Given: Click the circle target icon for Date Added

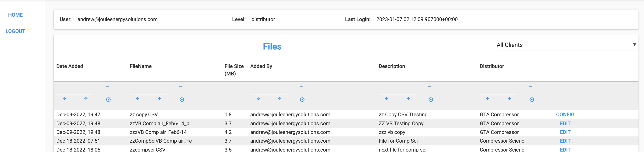Looking at the screenshot, I should tap(108, 100).
